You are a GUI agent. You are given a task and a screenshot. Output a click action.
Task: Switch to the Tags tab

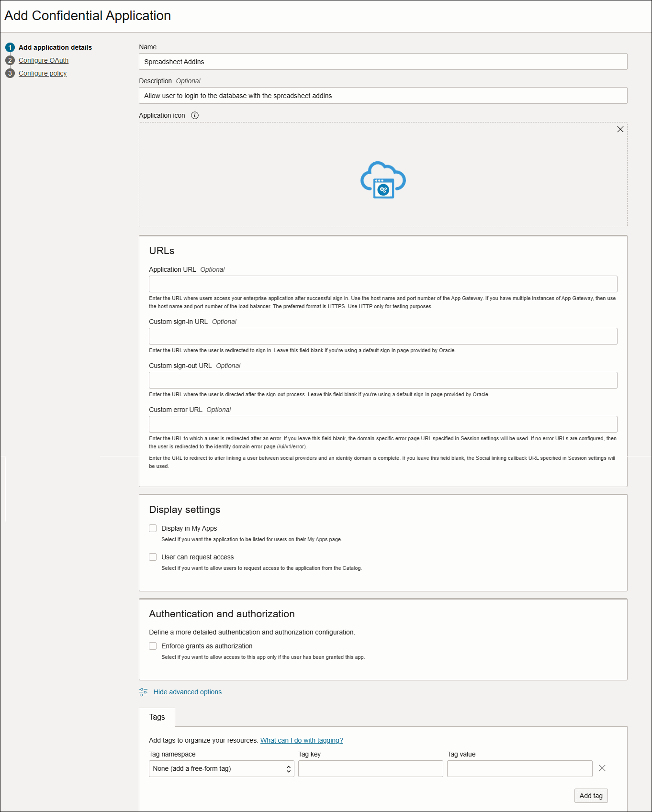tap(157, 717)
